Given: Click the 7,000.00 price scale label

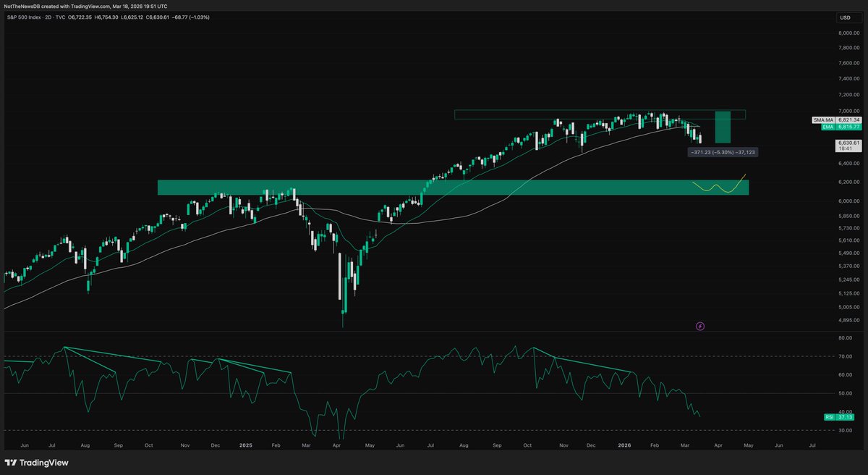Looking at the screenshot, I should coord(850,112).
